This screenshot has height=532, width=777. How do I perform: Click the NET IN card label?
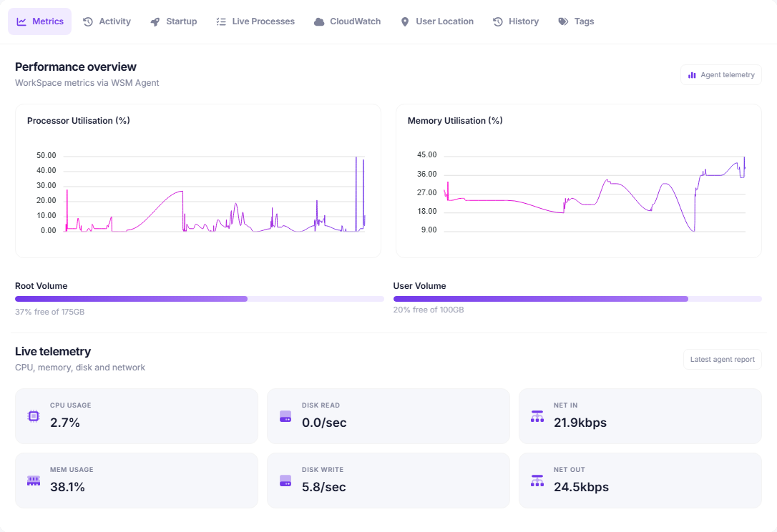tap(565, 405)
